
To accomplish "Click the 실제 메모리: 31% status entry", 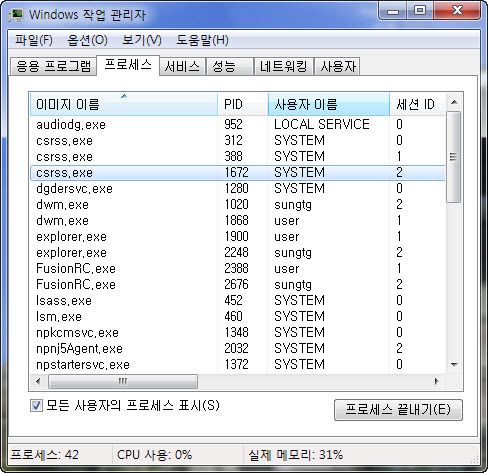I will [x=295, y=455].
